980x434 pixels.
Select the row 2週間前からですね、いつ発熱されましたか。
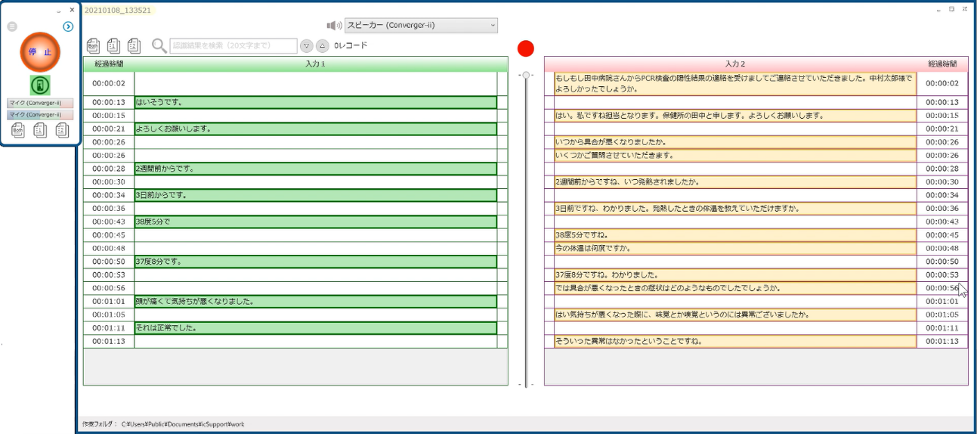coord(735,181)
